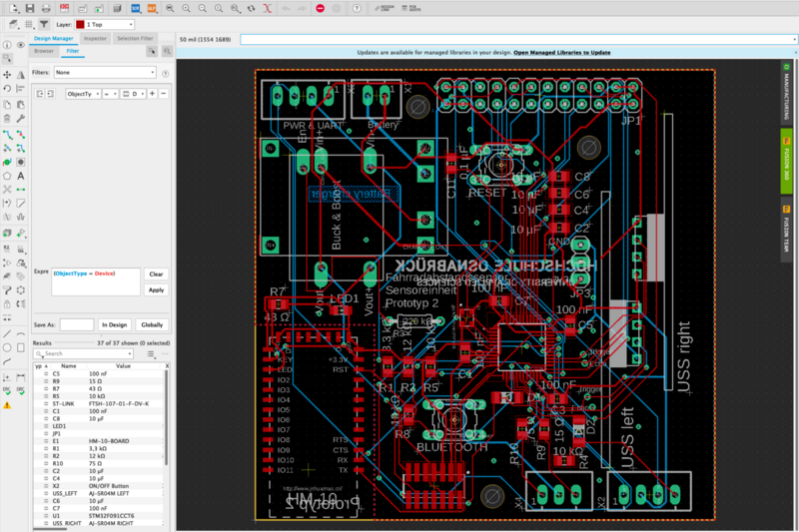
Task: Run the SCR script icon
Action: (135, 8)
